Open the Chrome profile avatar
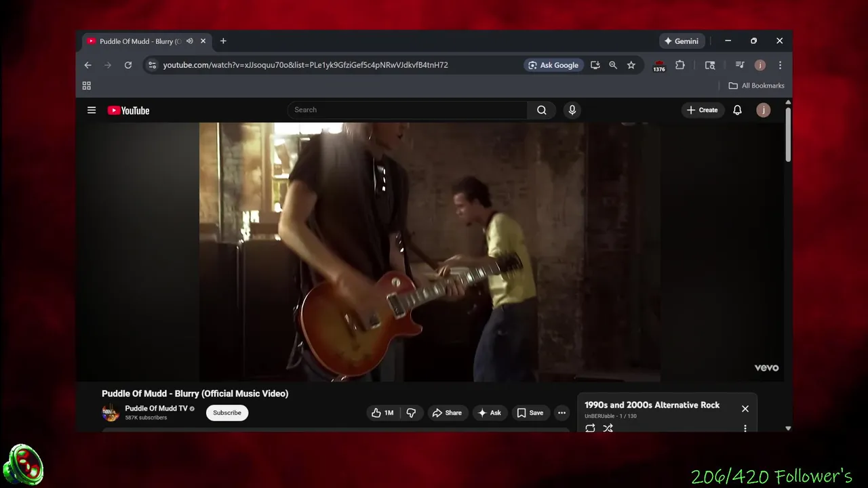Image resolution: width=868 pixels, height=488 pixels. pyautogui.click(x=760, y=65)
